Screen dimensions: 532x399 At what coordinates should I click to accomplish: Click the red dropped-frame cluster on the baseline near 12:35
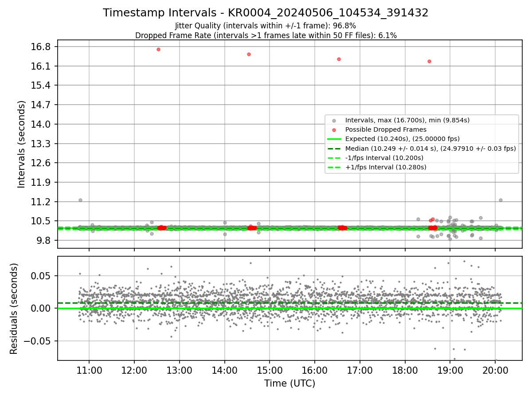pyautogui.click(x=162, y=227)
